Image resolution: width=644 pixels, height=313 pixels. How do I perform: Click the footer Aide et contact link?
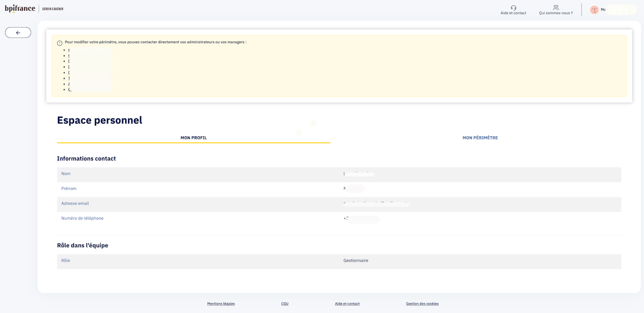click(347, 304)
